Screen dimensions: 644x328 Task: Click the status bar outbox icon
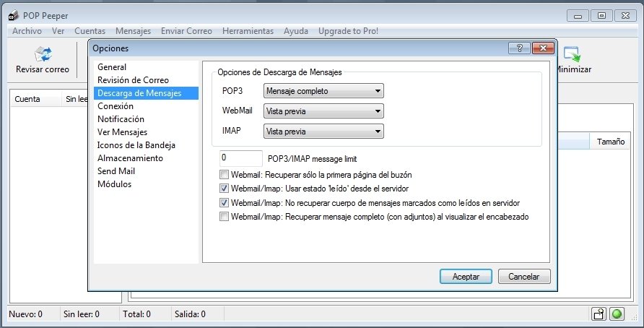click(x=599, y=314)
